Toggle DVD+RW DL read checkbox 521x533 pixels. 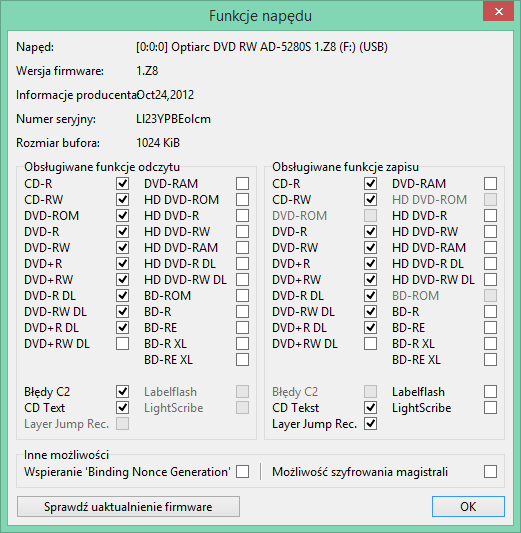pos(122,344)
